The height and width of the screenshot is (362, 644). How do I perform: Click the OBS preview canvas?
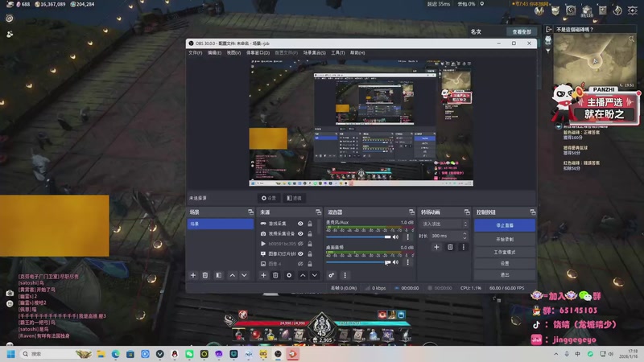pos(361,123)
